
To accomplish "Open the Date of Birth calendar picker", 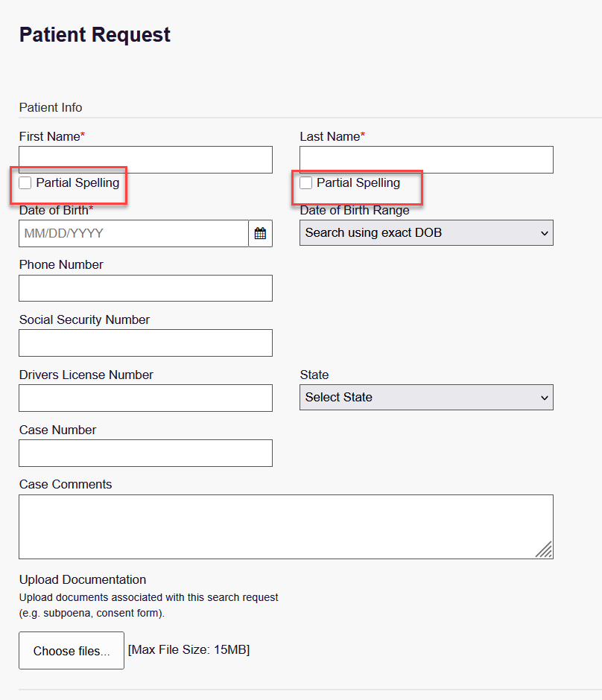I will pyautogui.click(x=260, y=233).
